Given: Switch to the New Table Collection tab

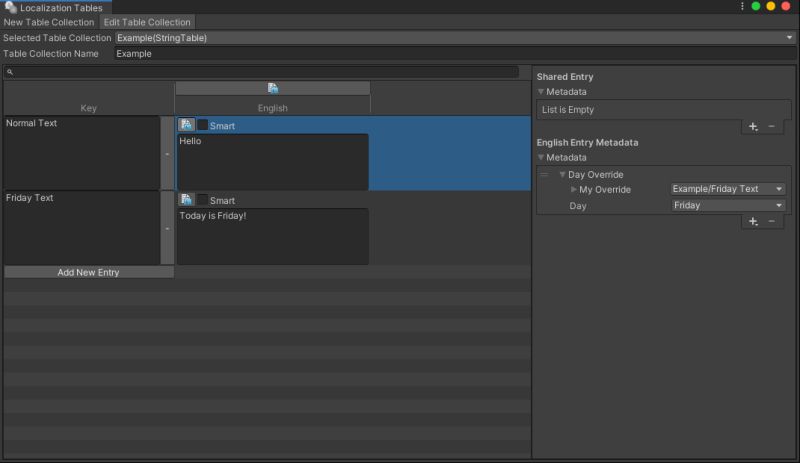Looking at the screenshot, I should coord(49,22).
